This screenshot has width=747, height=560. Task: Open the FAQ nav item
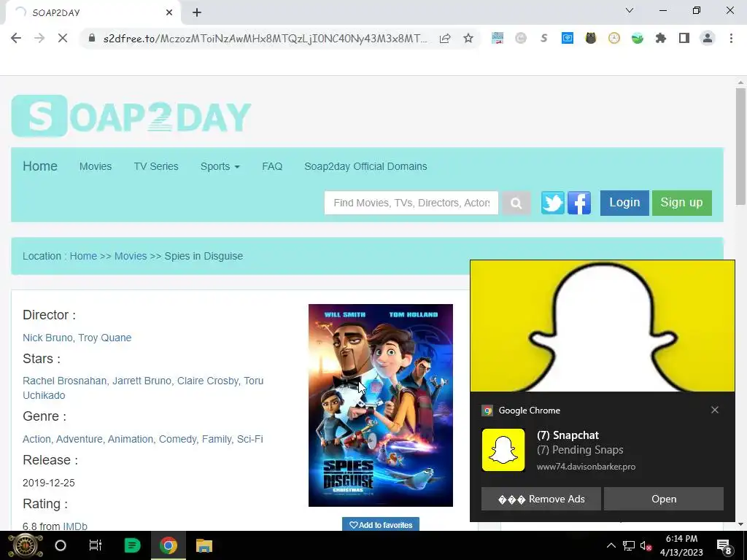272,167
